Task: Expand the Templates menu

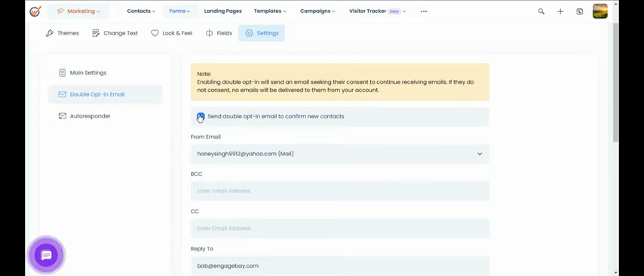Action: (270, 11)
